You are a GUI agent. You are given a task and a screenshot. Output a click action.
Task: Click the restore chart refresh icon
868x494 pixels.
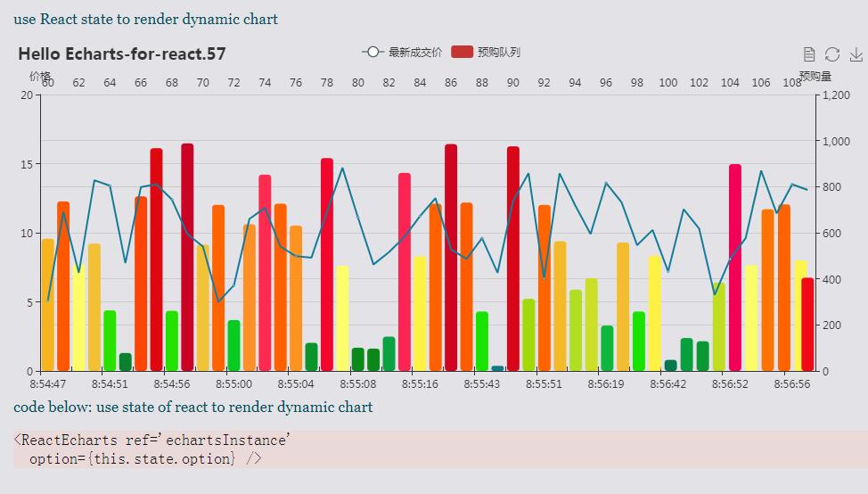(832, 54)
